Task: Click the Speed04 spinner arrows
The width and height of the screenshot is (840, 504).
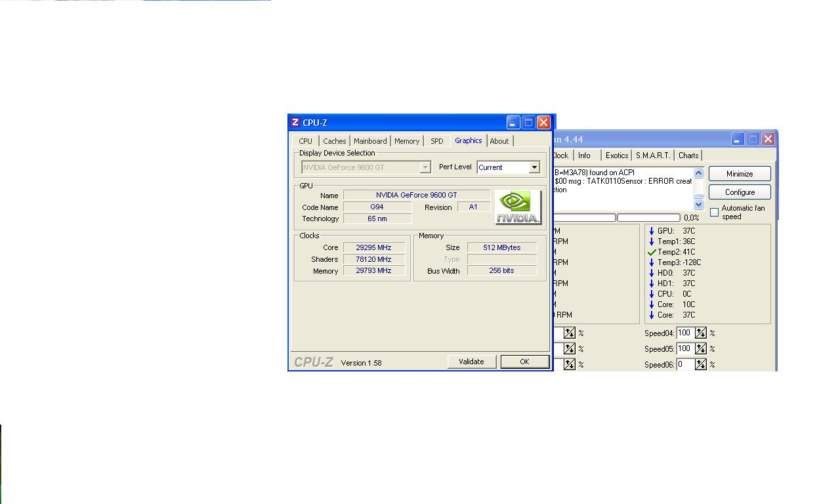Action: (x=701, y=333)
